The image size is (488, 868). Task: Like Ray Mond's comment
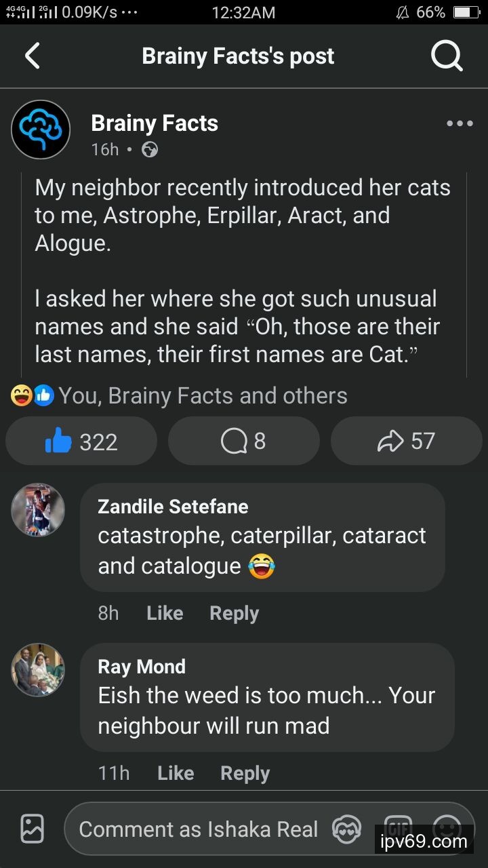coord(176,773)
